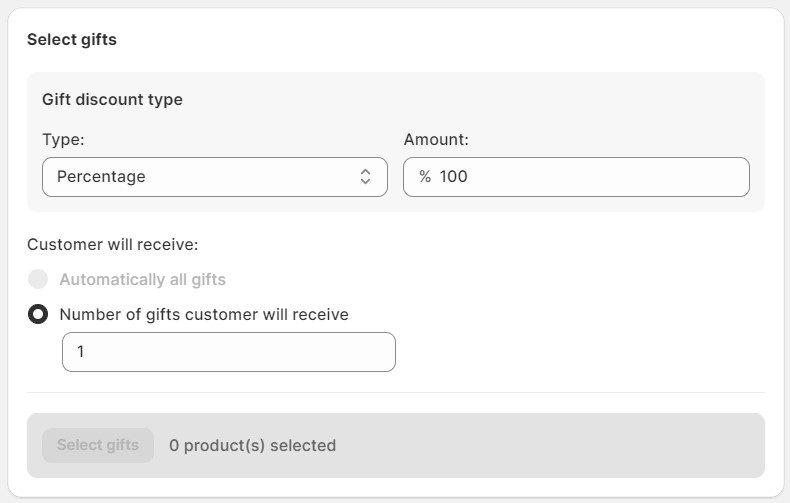Image resolution: width=790 pixels, height=503 pixels.
Task: Click the "Gift discount type" heading
Action: pos(112,99)
